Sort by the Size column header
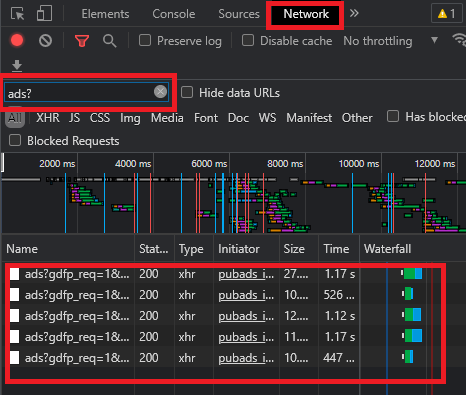This screenshot has width=466, height=395. pyautogui.click(x=299, y=249)
